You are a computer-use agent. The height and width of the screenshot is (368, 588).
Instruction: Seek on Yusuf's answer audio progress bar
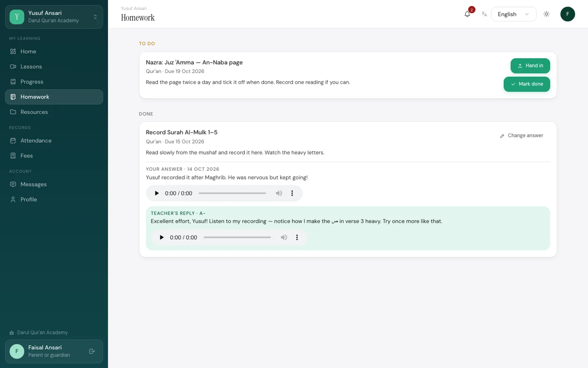point(232,193)
